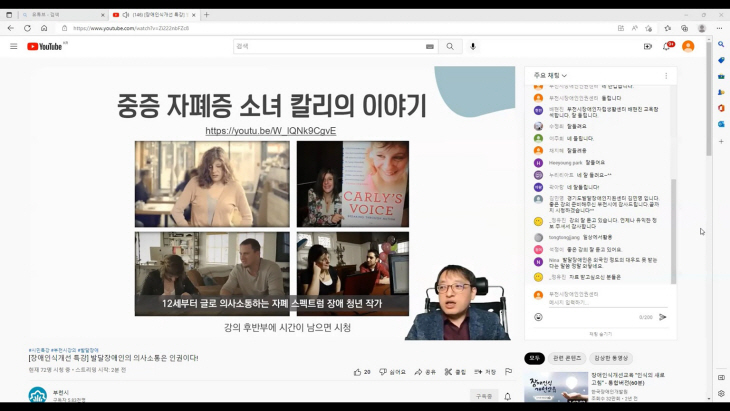This screenshot has height=411, width=730.
Task: Open Edge sidebar shopping tag icon
Action: (721, 60)
